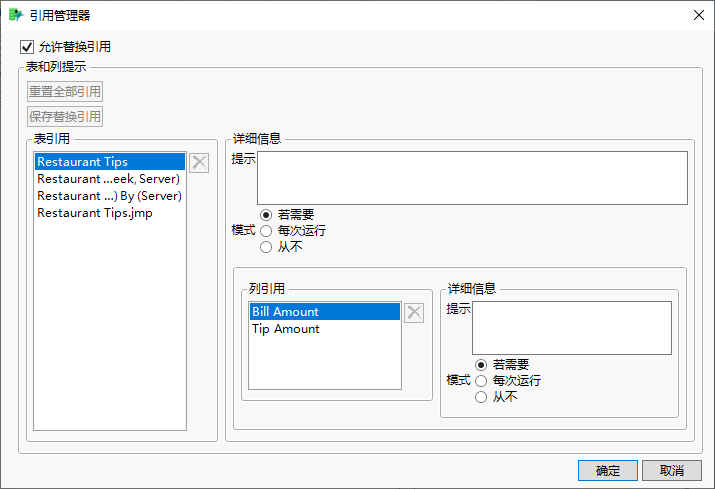Select Tip Amount column reference
Image resolution: width=715 pixels, height=489 pixels.
pyautogui.click(x=286, y=329)
